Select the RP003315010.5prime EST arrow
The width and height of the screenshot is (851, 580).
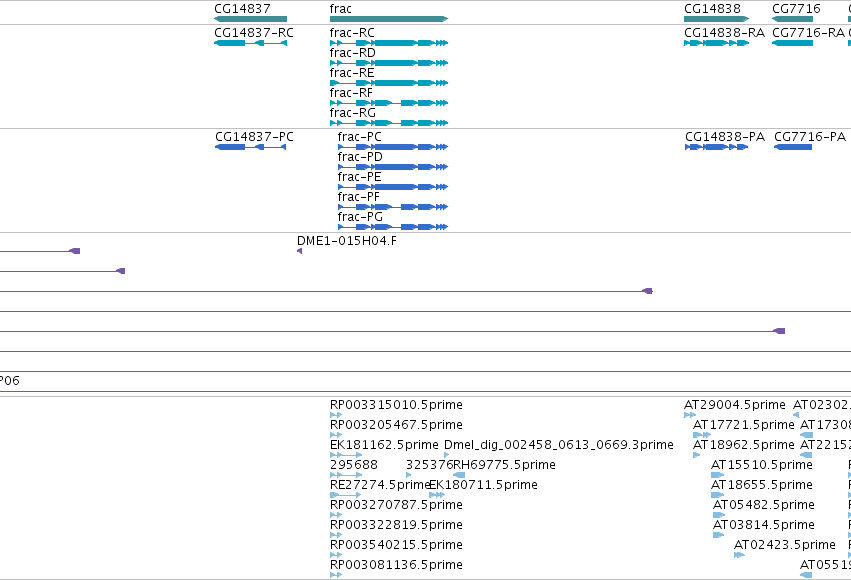336,415
